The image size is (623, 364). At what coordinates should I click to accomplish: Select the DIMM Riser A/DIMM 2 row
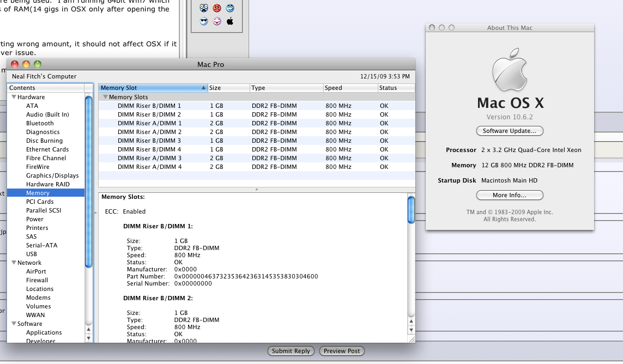(x=257, y=132)
